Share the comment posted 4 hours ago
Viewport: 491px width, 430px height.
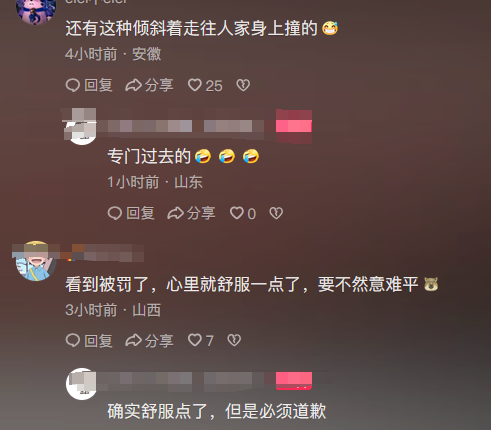tap(149, 85)
